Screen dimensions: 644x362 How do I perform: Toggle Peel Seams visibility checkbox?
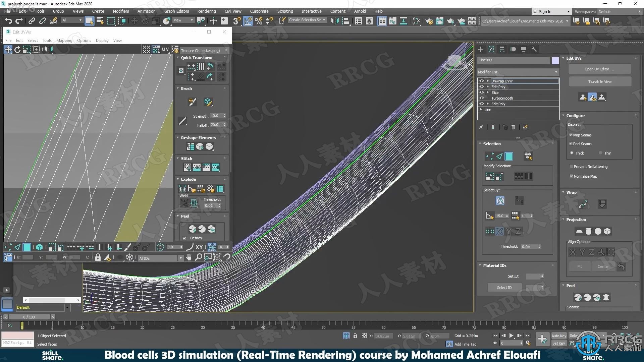pos(571,144)
